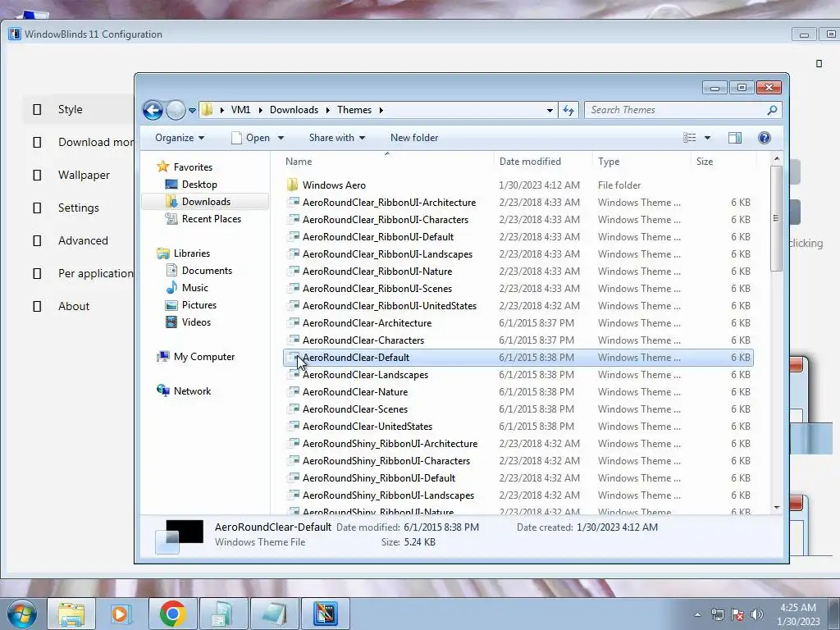Click the Search Themes field
The width and height of the screenshot is (840, 630).
676,110
